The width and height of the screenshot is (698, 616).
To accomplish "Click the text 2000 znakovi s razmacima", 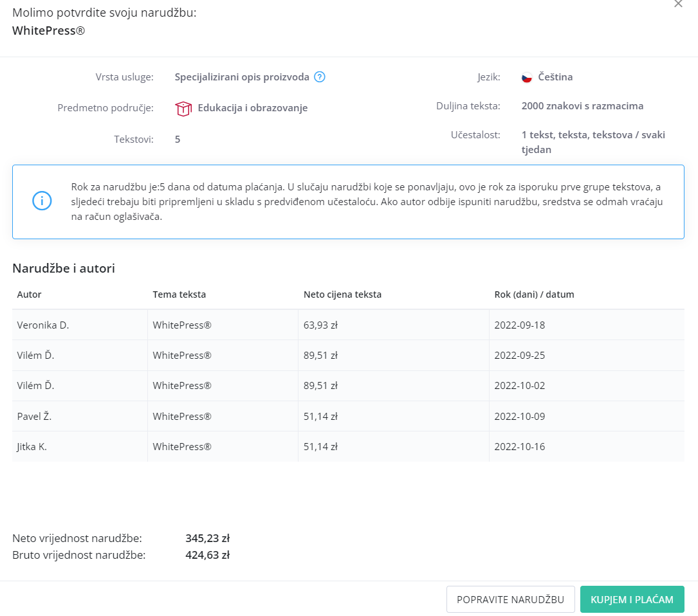I will [582, 106].
